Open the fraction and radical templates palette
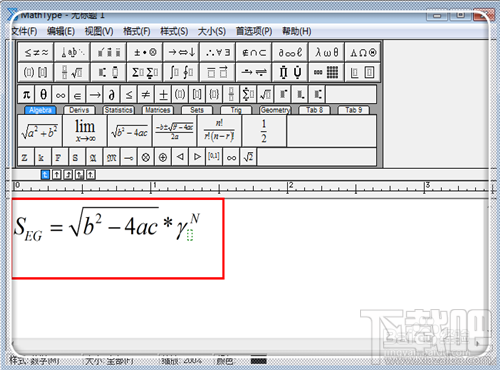This screenshot has width=500, height=370. (72, 72)
